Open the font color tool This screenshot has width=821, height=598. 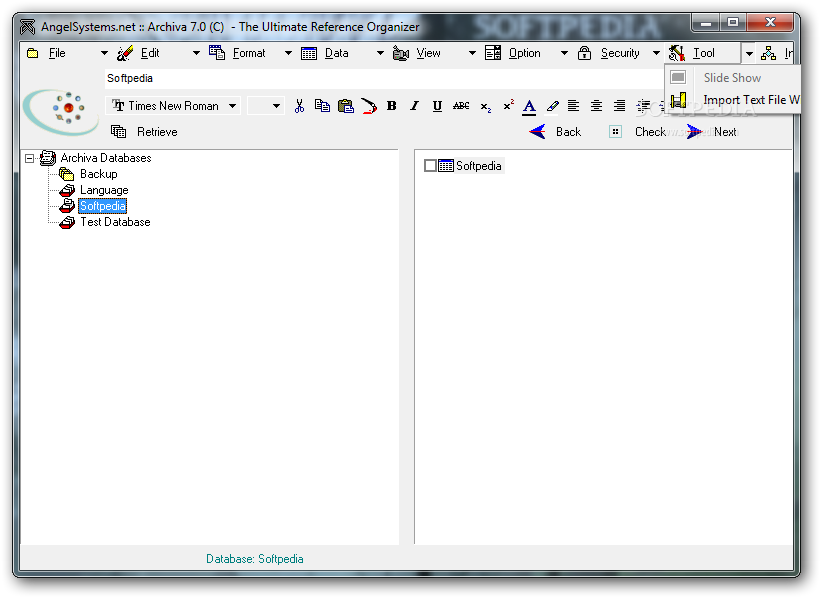(529, 107)
